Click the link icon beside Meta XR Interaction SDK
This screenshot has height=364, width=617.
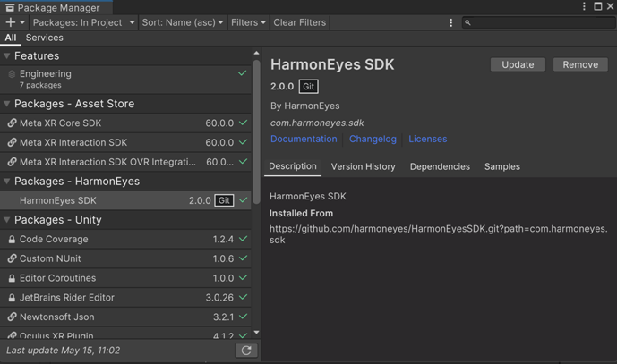click(12, 142)
